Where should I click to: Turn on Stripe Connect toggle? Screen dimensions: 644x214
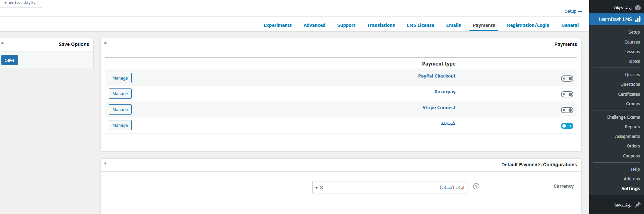[567, 110]
